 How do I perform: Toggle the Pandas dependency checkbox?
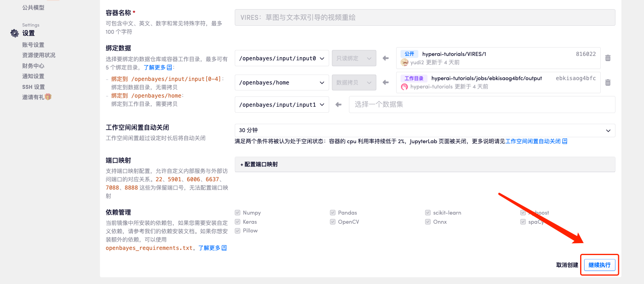click(333, 213)
